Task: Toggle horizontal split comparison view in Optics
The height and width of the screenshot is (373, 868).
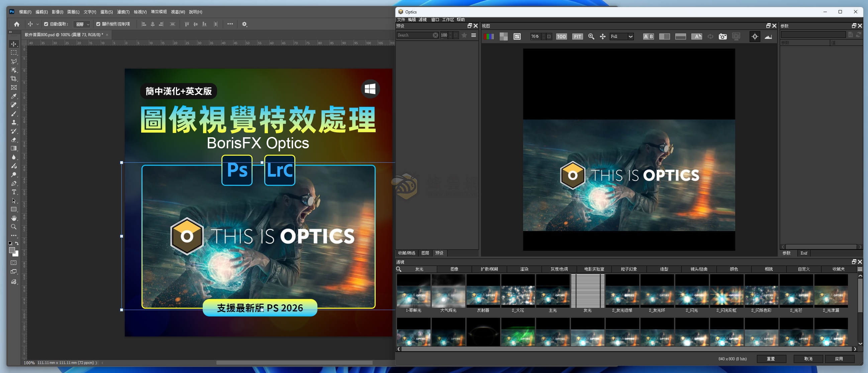Action: (680, 36)
